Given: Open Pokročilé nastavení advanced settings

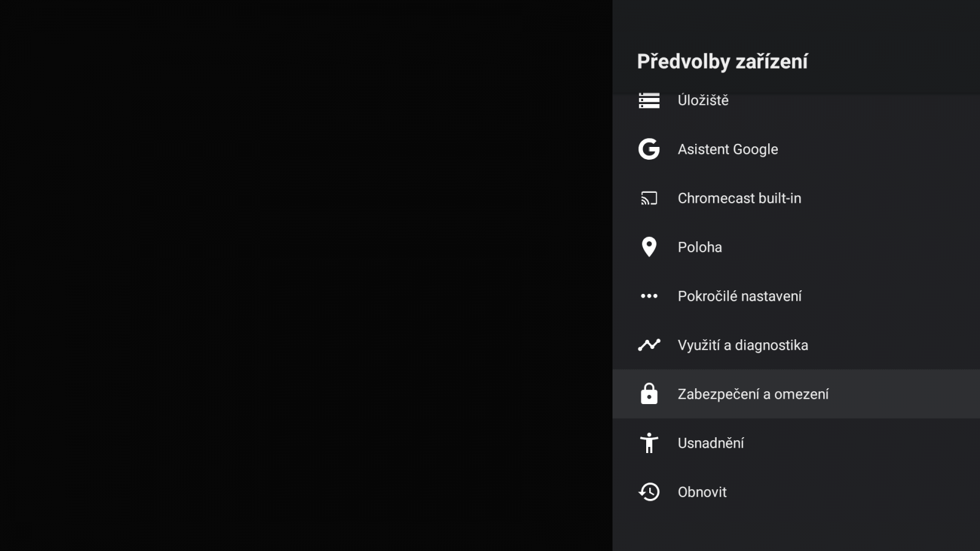Looking at the screenshot, I should [x=739, y=296].
